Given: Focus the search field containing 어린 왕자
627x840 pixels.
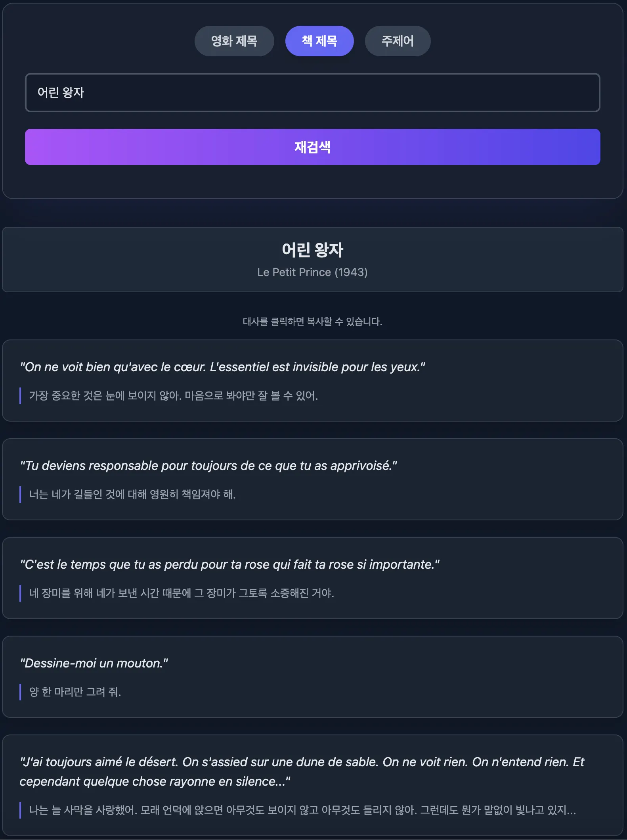Looking at the screenshot, I should click(x=312, y=92).
